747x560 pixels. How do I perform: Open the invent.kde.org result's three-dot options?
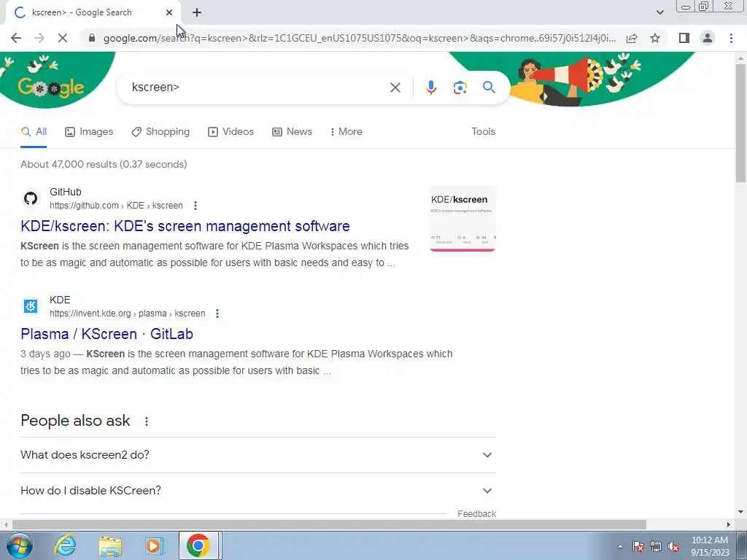217,314
